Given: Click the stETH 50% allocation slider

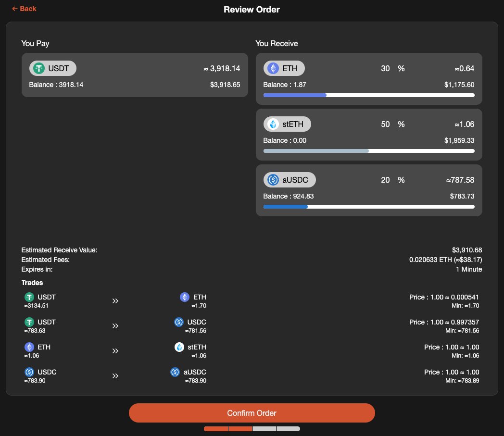Looking at the screenshot, I should click(x=369, y=151).
